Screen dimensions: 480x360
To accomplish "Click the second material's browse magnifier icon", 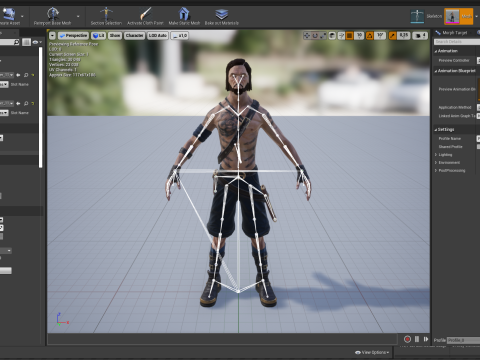I will (x=26, y=103).
